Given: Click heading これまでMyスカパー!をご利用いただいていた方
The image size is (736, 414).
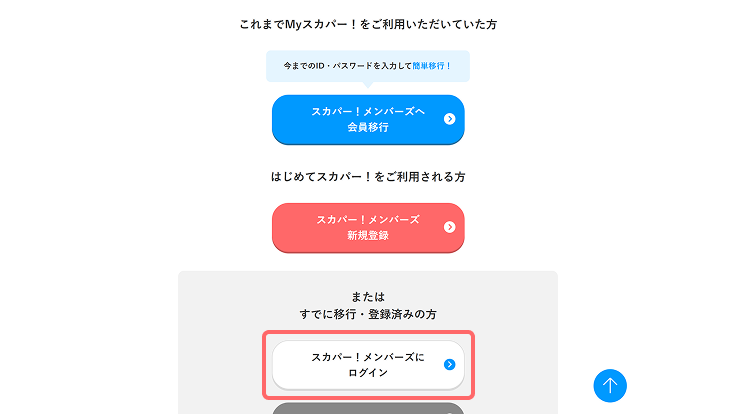Looking at the screenshot, I should (x=368, y=24).
